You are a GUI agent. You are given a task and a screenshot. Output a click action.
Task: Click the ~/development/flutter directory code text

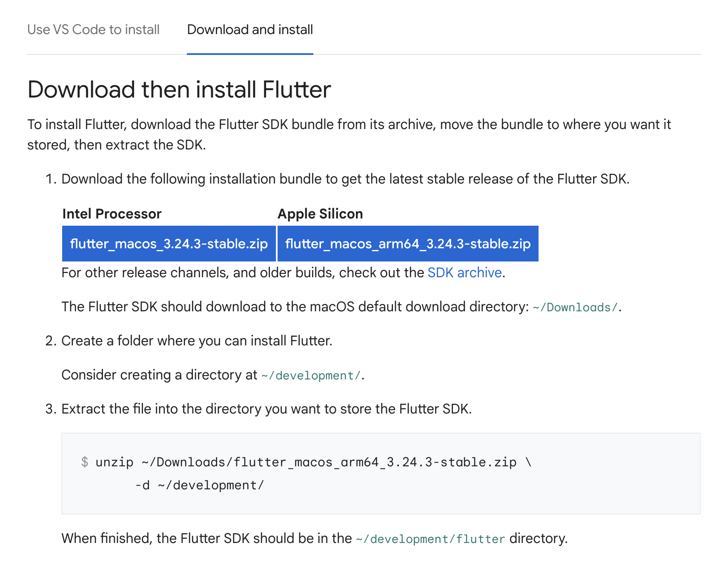(430, 539)
